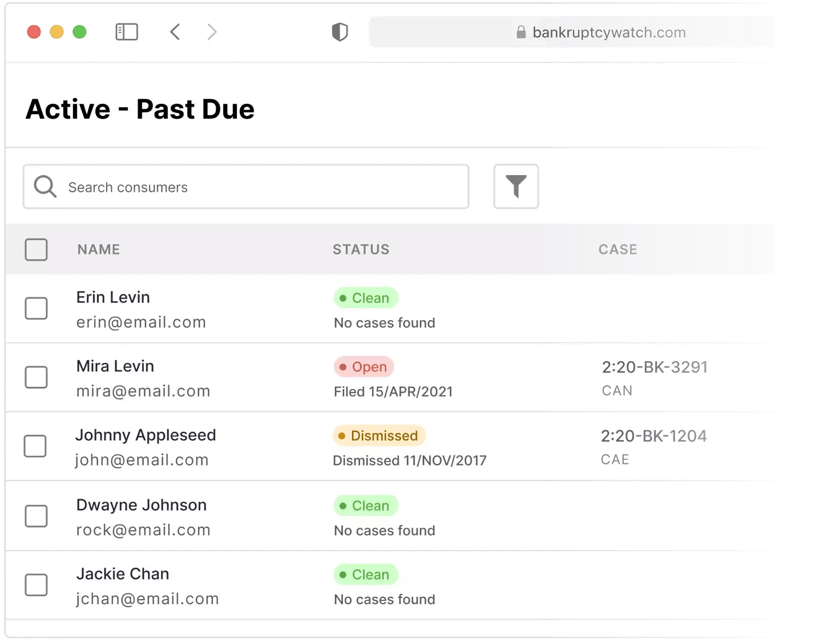
Task: Open case number 2:20-BK-3291
Action: [x=655, y=367]
